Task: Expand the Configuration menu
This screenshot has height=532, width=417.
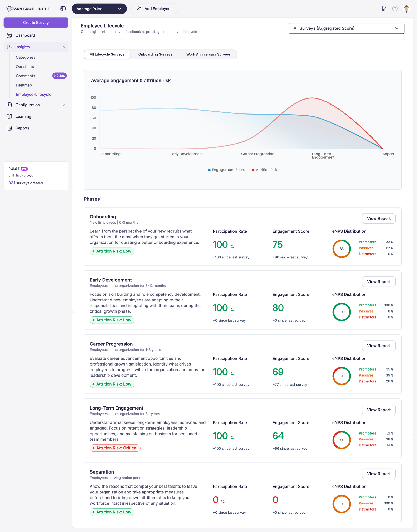Action: [x=63, y=105]
